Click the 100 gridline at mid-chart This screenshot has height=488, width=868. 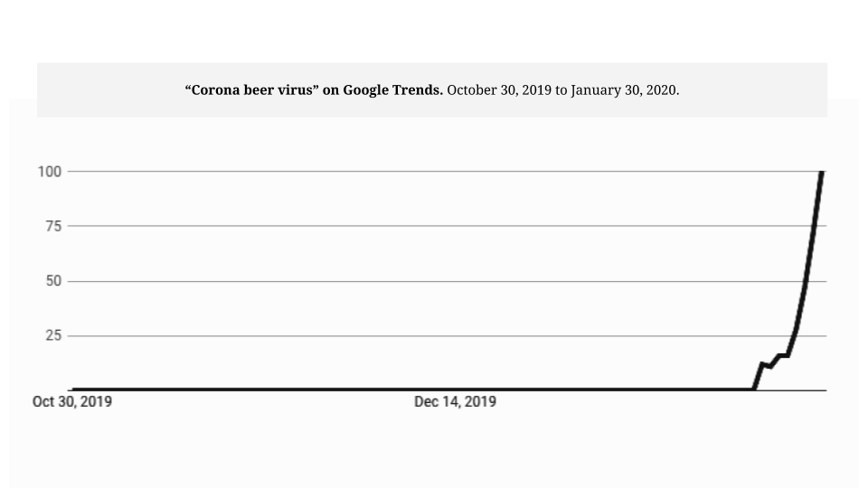click(447, 172)
